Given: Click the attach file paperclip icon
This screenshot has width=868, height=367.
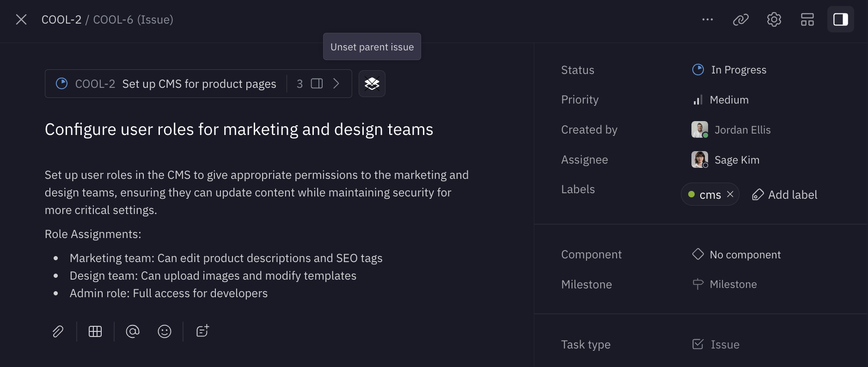Looking at the screenshot, I should 58,331.
